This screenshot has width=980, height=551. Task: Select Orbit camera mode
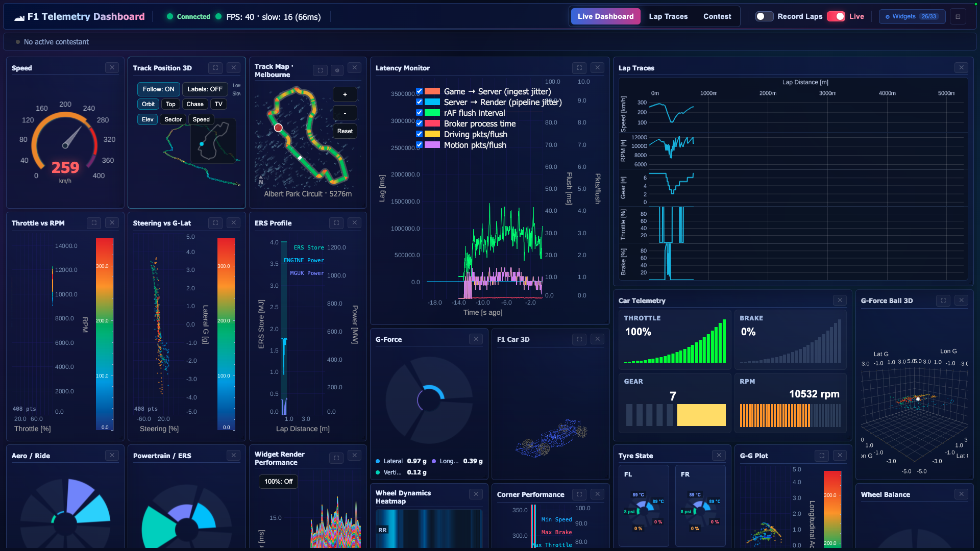148,104
